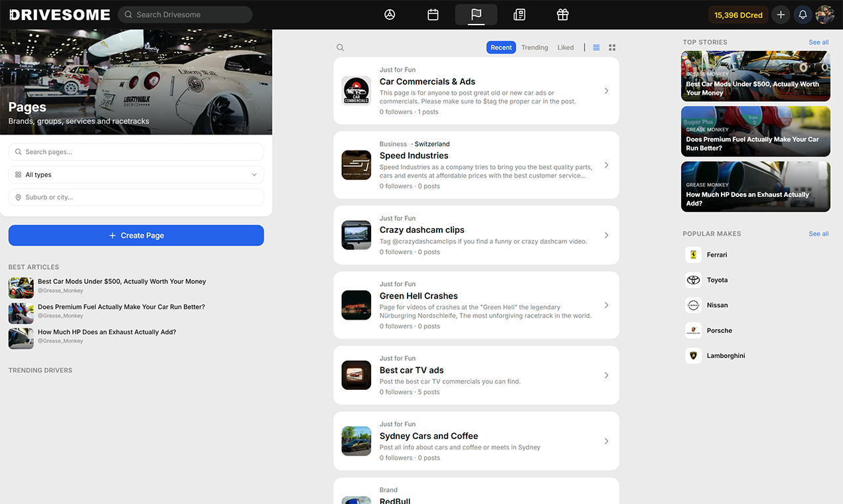The image size is (843, 504).
Task: Click the Nissan logo icon
Action: (x=693, y=305)
